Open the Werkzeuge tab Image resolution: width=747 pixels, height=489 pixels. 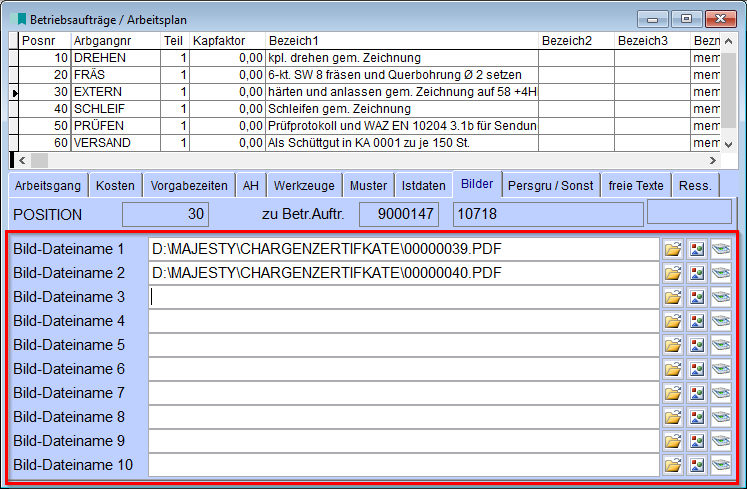(303, 186)
